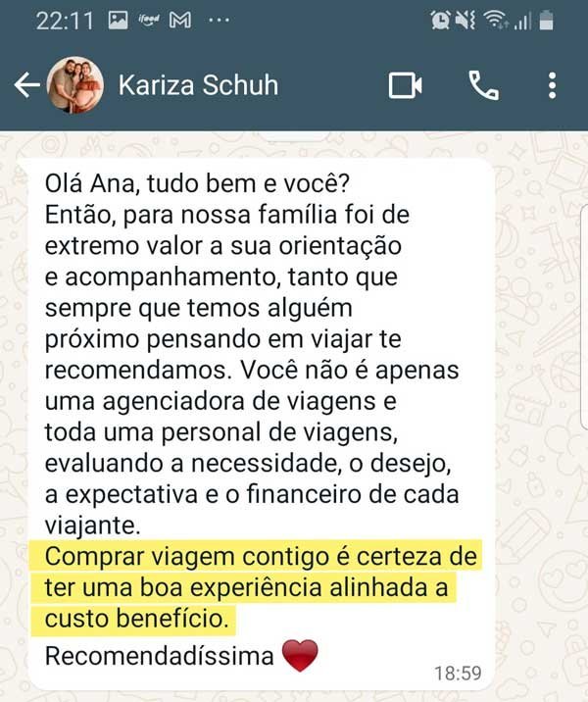Tap the battery status icon

(x=547, y=21)
